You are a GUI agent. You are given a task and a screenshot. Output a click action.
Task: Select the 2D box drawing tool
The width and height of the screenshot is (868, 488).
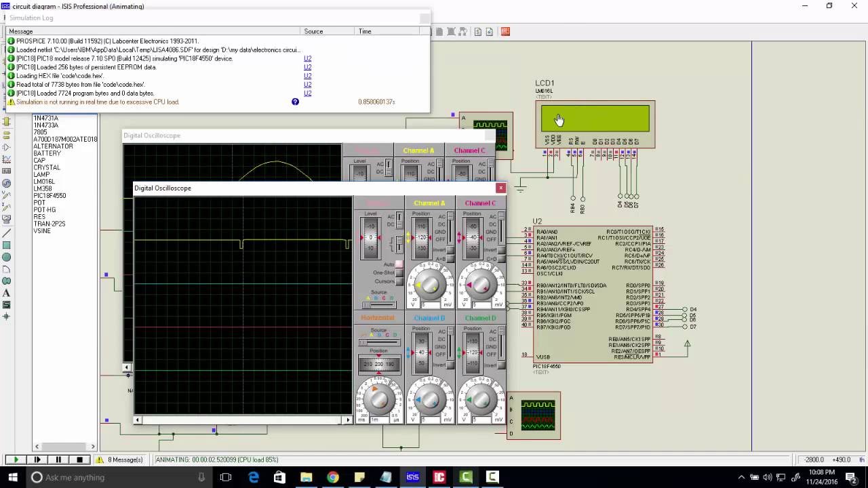[x=7, y=245]
